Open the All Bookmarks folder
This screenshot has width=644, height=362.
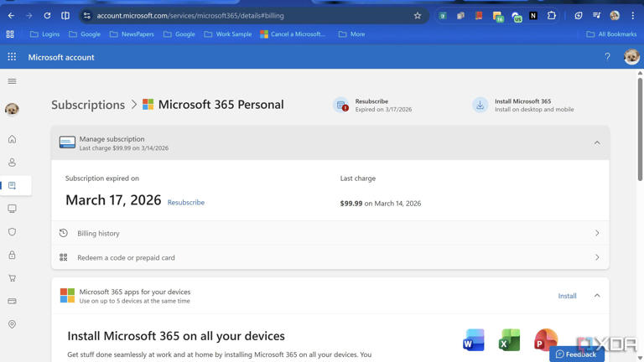pos(611,34)
